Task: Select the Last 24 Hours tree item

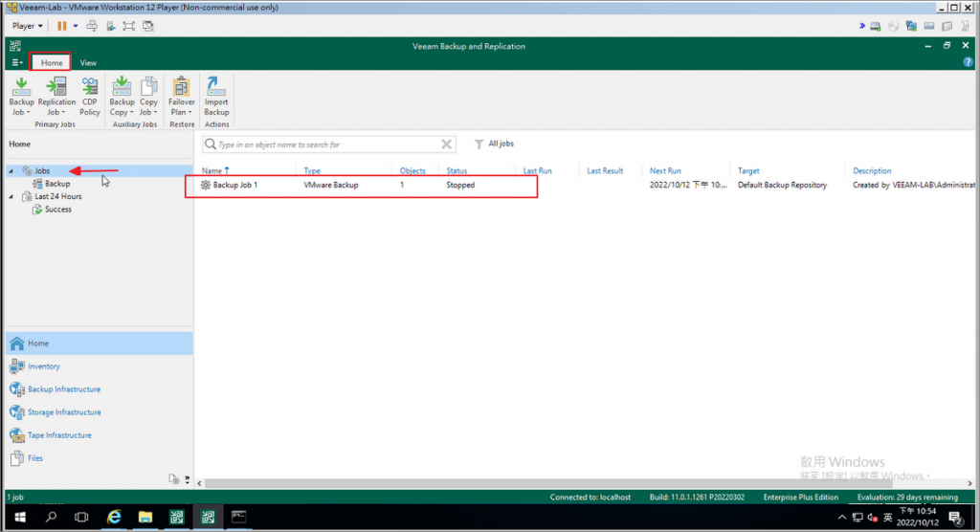Action: click(x=57, y=196)
